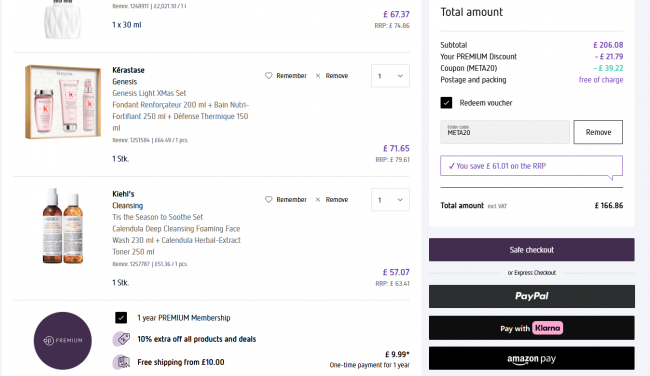Click the free shipping icon

coord(121,362)
